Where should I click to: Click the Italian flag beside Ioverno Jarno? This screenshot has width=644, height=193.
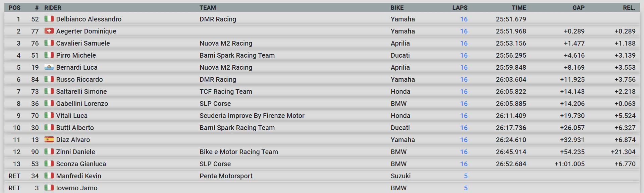(49, 188)
